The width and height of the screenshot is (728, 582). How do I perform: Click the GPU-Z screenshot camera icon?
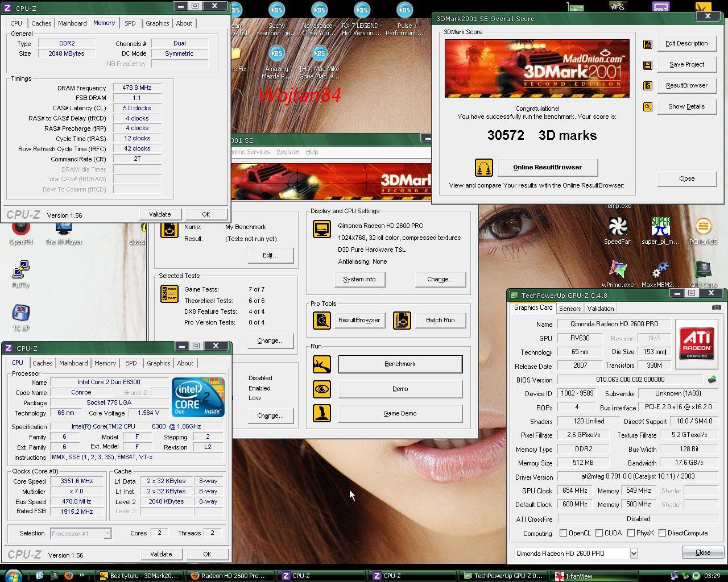click(x=716, y=307)
